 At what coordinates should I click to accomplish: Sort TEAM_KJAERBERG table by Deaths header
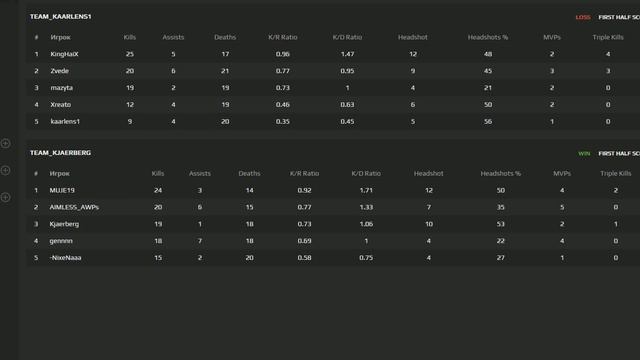coord(249,173)
